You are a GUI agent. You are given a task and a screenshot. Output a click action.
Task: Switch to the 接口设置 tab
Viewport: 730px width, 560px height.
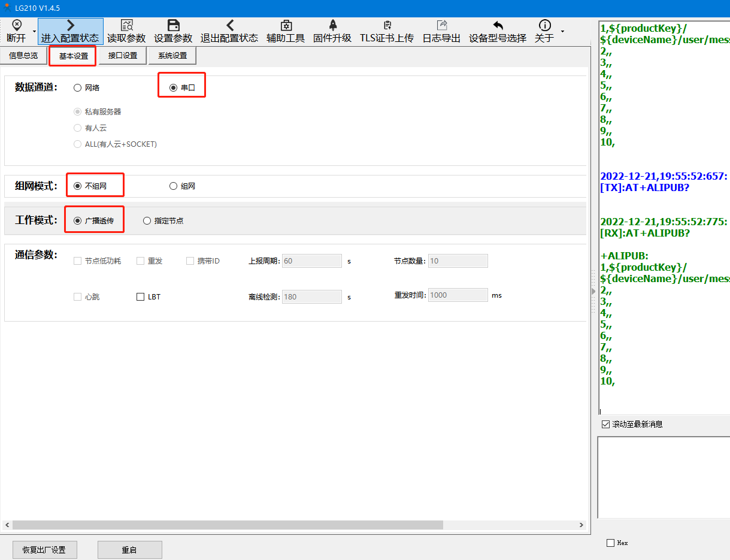(x=122, y=56)
